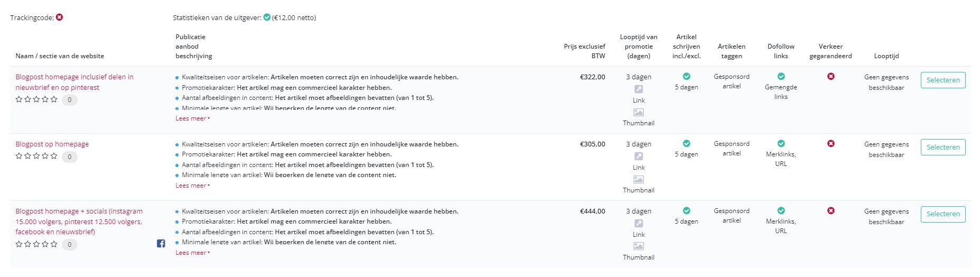Open Blogpost homepage + socials offer link
The width and height of the screenshot is (980, 277).
[79, 221]
